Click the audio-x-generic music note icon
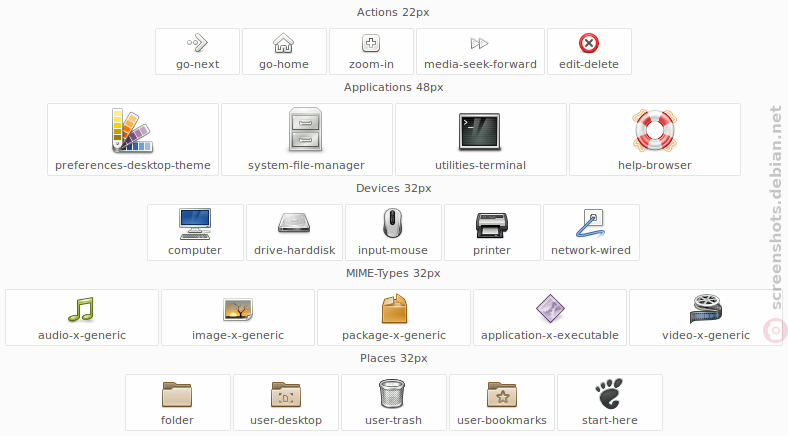 (x=81, y=309)
